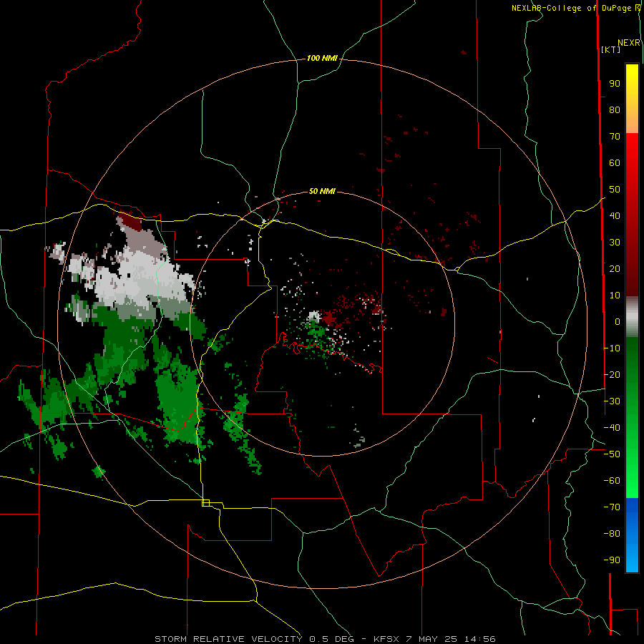
Task: Select the -90 value on velocity scale
Action: pos(612,560)
